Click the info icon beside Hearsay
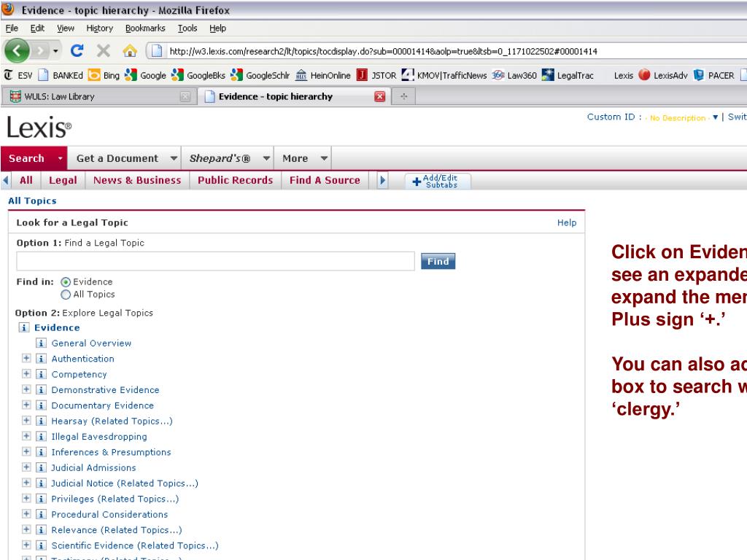Image resolution: width=747 pixels, height=560 pixels. pos(41,421)
